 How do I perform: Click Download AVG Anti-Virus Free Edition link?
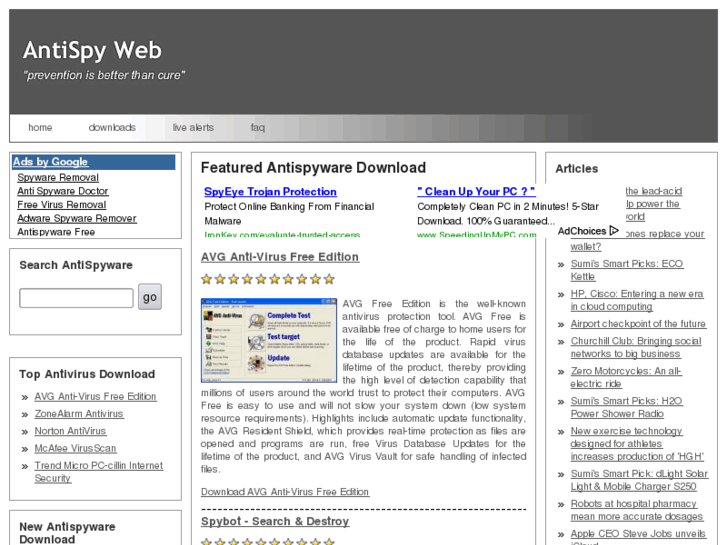(285, 492)
